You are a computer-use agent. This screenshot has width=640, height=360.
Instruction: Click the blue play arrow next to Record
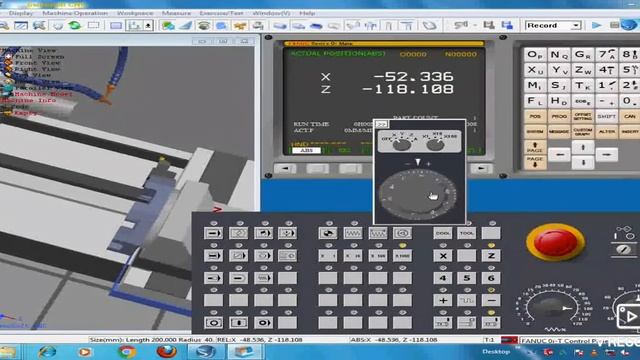(596, 25)
